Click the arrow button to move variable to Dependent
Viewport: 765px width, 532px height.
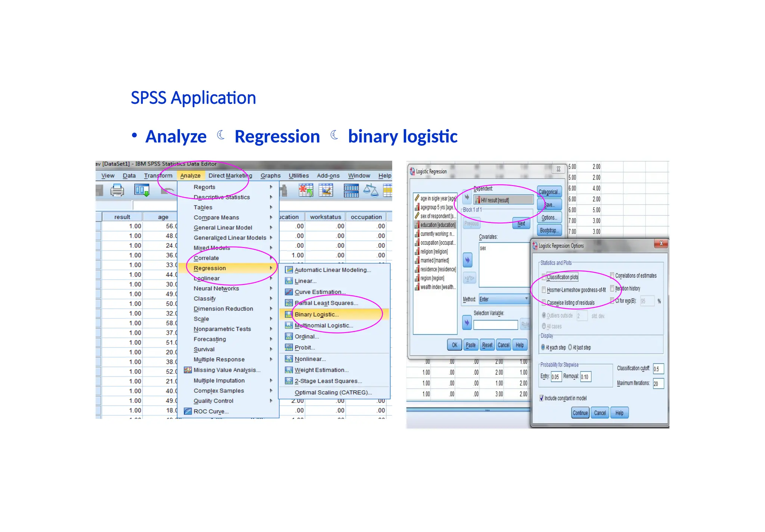click(x=467, y=197)
